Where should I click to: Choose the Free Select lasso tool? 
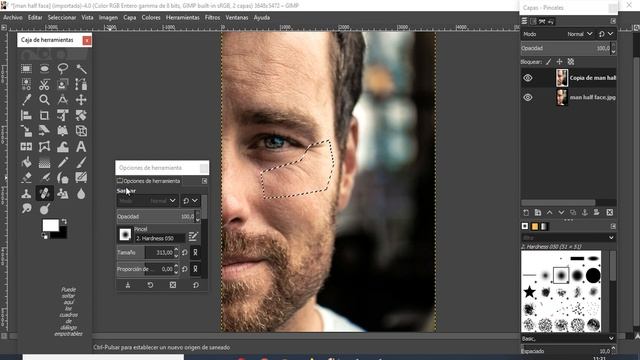[x=62, y=69]
